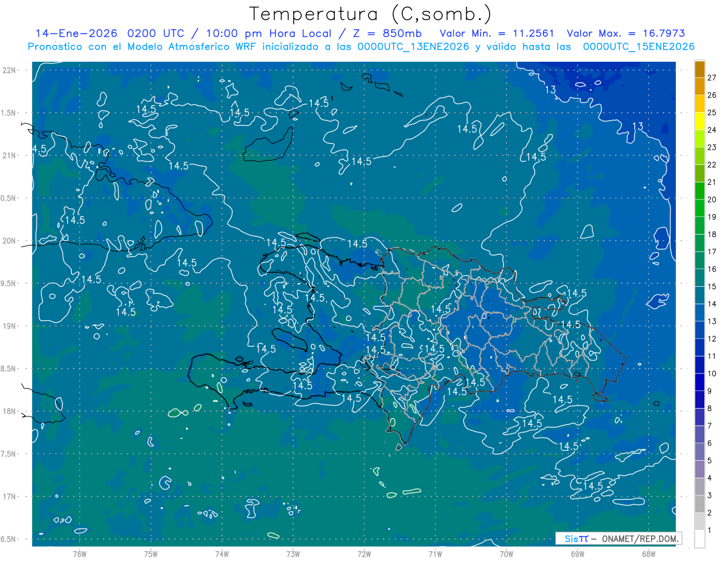This screenshot has height=562, width=728.
Task: Click legend scale value "21"
Action: [712, 182]
